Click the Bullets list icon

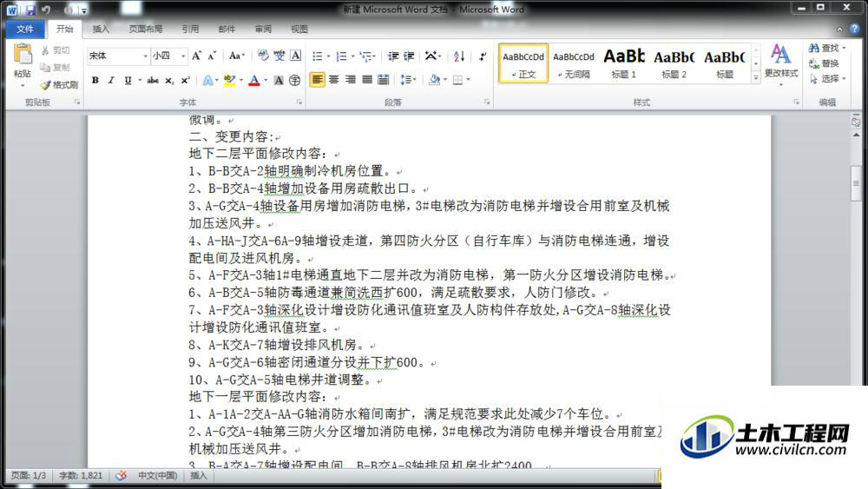(317, 56)
